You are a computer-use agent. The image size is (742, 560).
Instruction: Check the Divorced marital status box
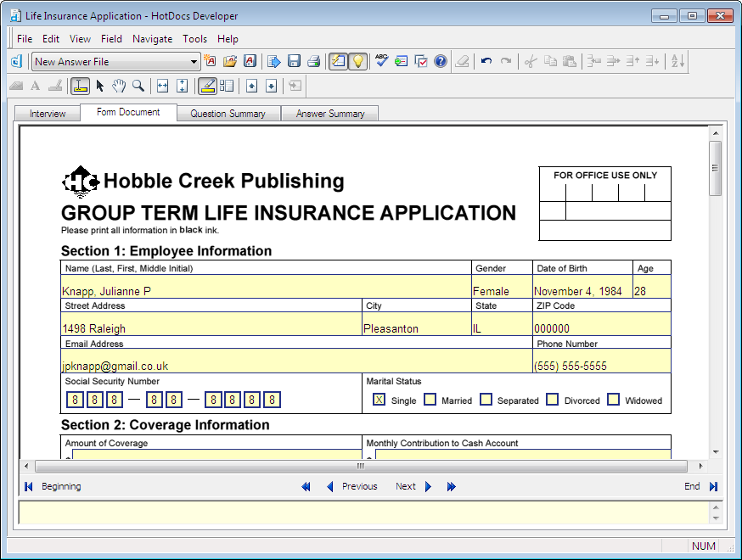[x=552, y=400]
